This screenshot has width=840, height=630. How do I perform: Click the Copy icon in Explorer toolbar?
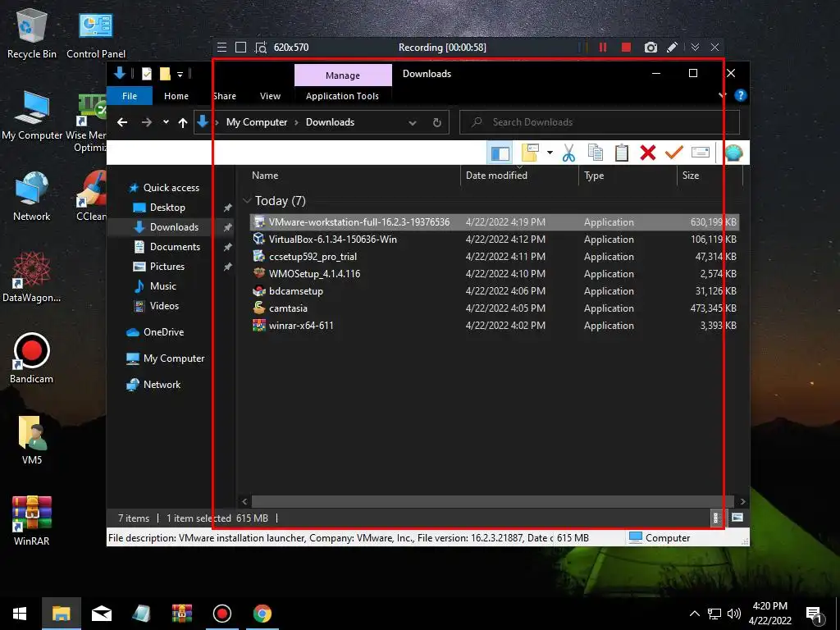point(596,153)
